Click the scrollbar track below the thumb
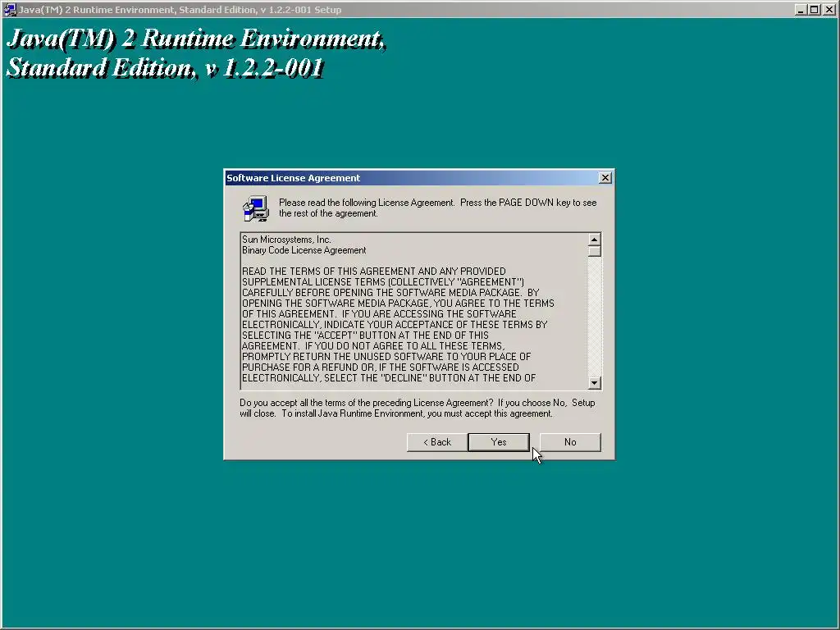The image size is (840, 630). pos(594,316)
